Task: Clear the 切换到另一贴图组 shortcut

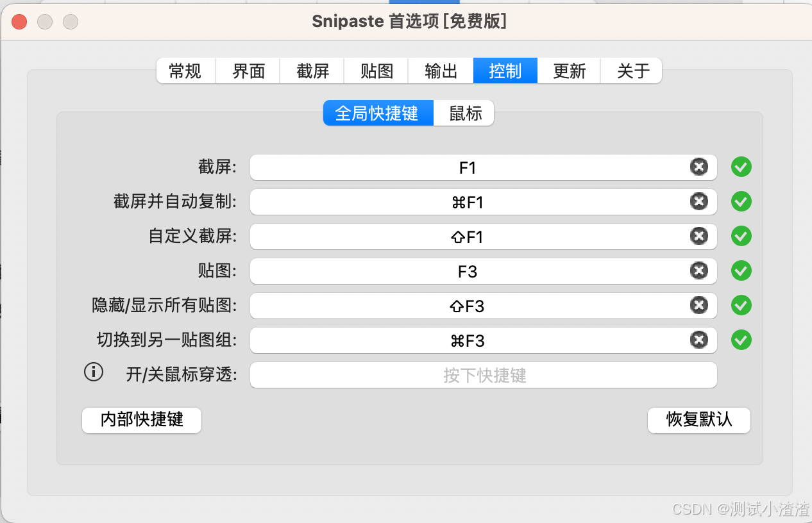Action: click(698, 340)
